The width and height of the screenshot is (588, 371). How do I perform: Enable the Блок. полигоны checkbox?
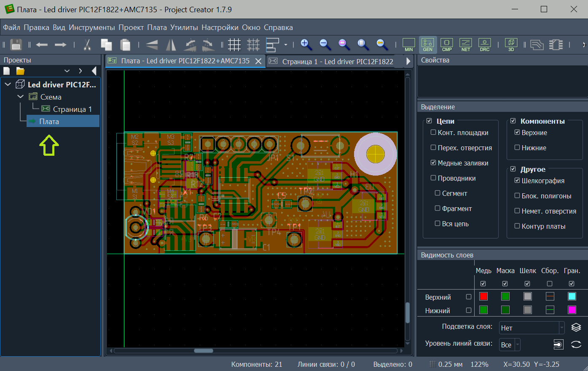[517, 196]
